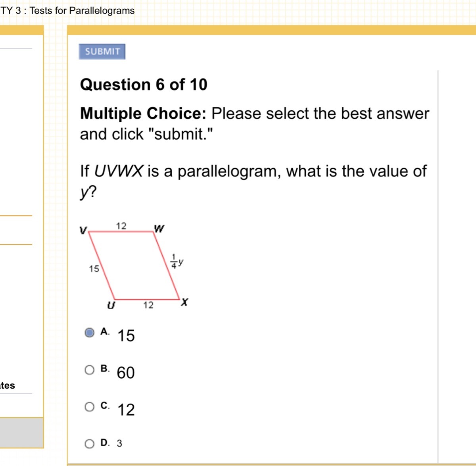476x466 pixels.
Task: Click the side label "15" on the diagram
Action: pos(94,269)
